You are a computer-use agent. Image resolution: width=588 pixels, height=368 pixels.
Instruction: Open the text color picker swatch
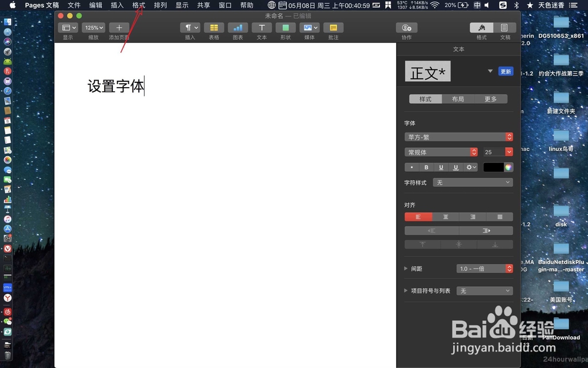(494, 167)
